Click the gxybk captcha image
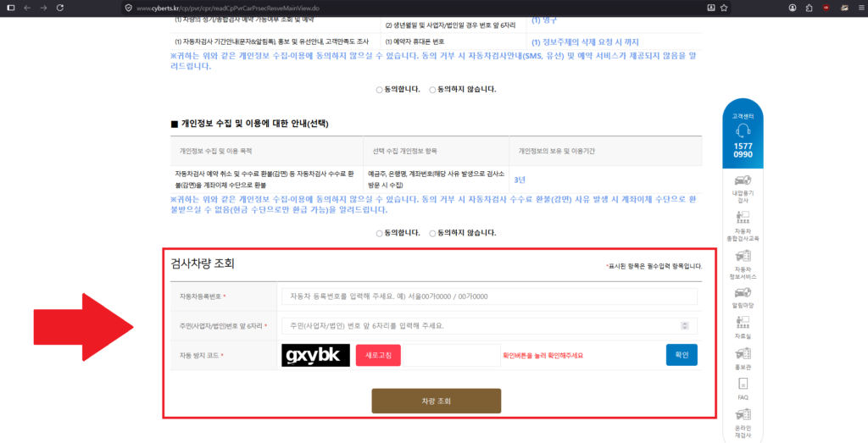The image size is (868, 443). click(x=315, y=355)
